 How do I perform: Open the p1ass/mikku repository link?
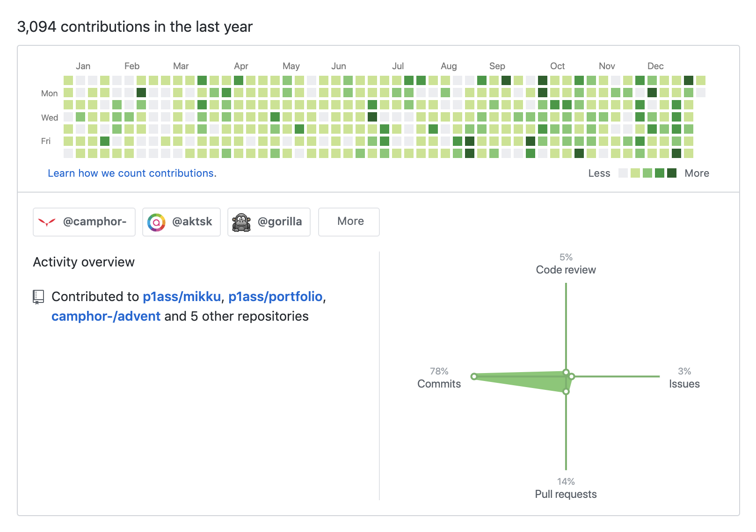coord(182,297)
